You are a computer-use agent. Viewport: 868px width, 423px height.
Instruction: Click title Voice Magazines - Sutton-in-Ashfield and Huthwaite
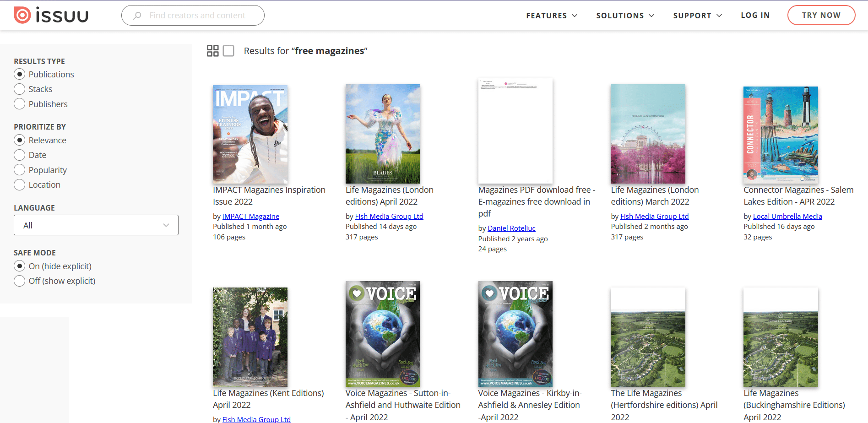[403, 405]
